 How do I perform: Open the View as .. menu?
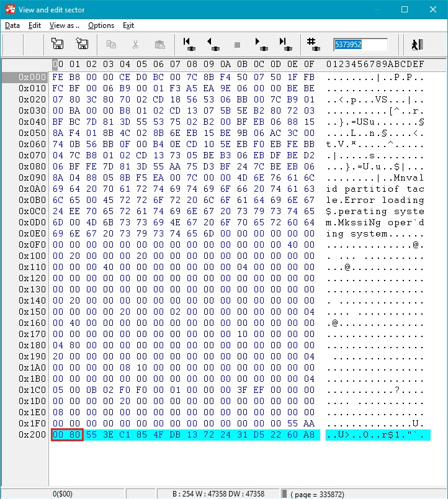pyautogui.click(x=65, y=25)
